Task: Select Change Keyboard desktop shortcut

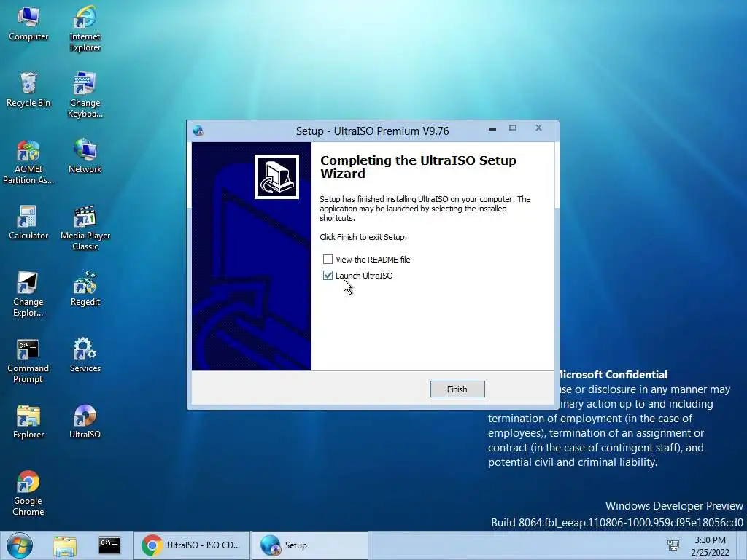Action: 85,95
